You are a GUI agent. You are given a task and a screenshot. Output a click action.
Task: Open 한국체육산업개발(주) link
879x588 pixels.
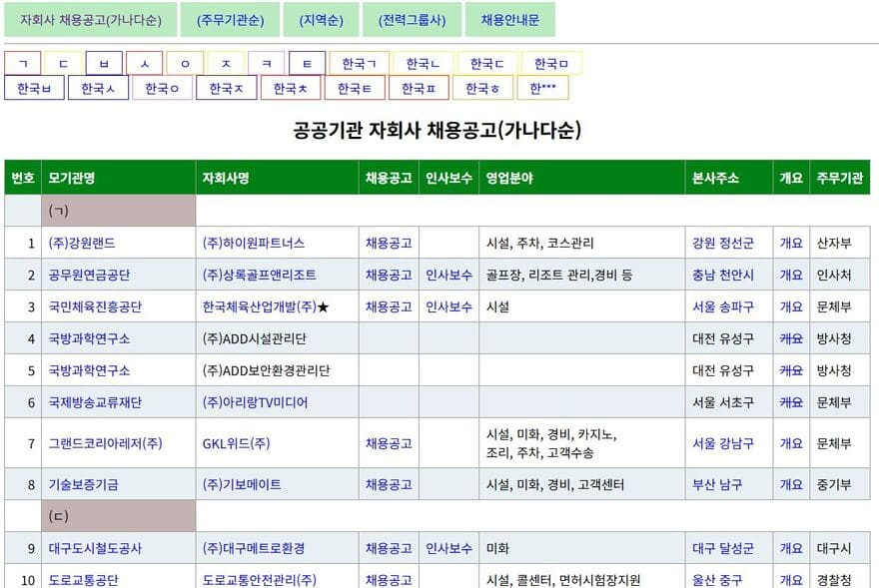coord(260,306)
